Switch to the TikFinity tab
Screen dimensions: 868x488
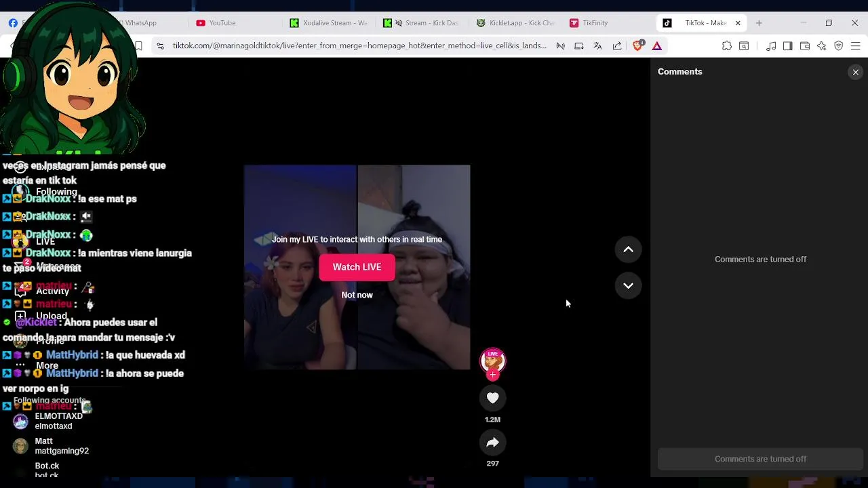pos(589,23)
